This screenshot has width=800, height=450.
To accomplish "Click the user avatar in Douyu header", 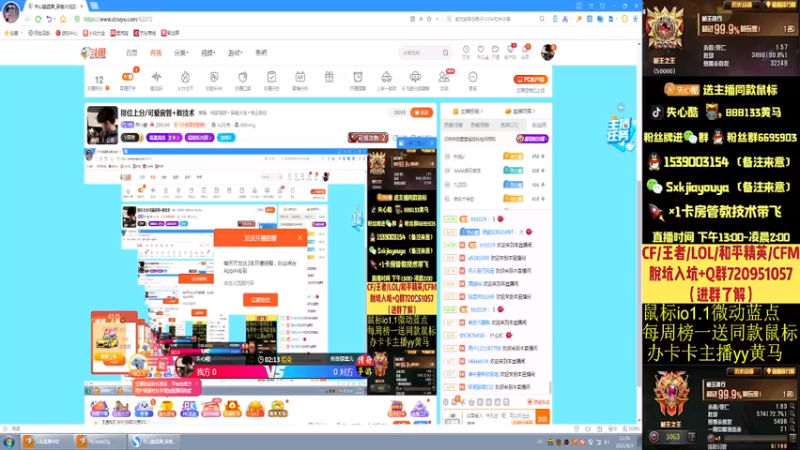I will [x=548, y=53].
